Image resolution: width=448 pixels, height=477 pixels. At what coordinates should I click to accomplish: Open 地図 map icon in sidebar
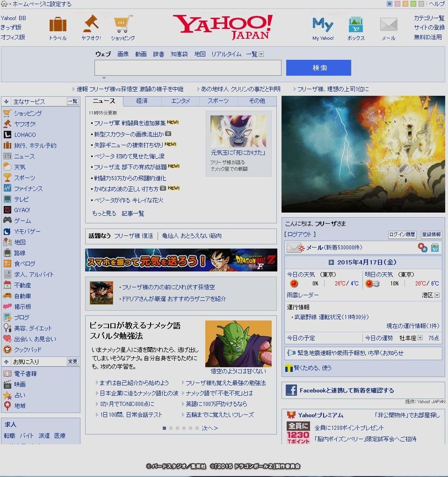pyautogui.click(x=7, y=242)
